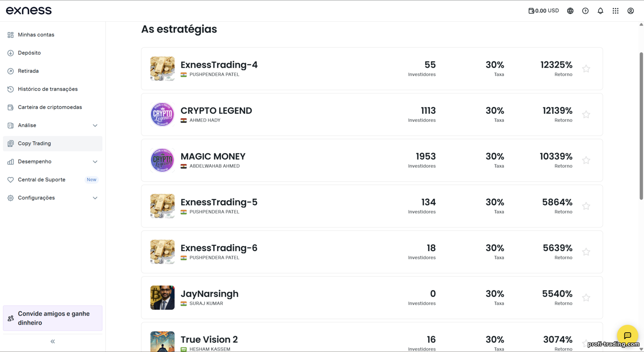Open JayNarsingh strategy avatar thumbnail
Screen dimensions: 644x352
162,297
